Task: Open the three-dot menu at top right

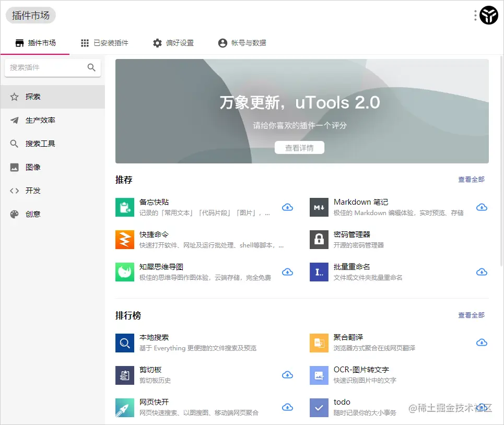Action: coord(475,16)
